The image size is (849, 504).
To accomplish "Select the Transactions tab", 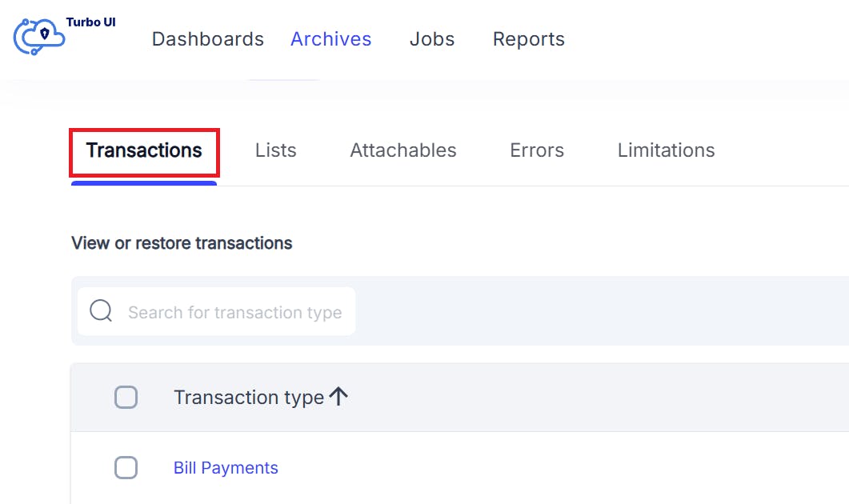I will [x=144, y=150].
